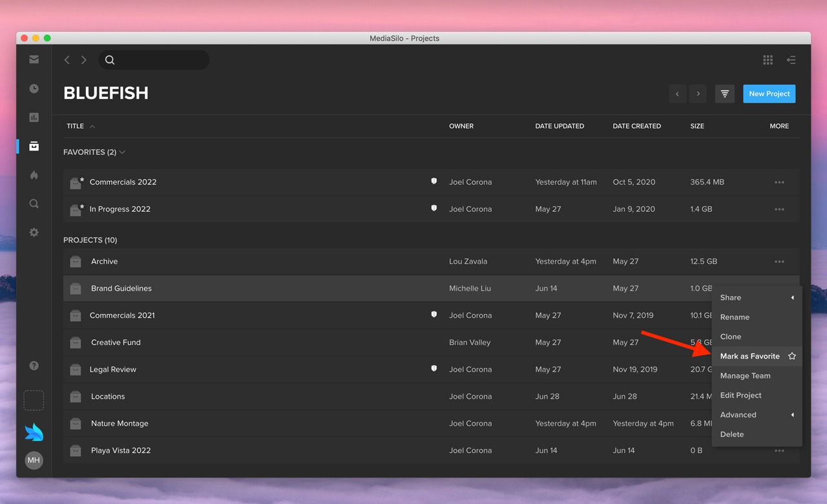Screen dimensions: 827x504
Task: Click the shield icon on Commercials 2022
Action: (434, 182)
